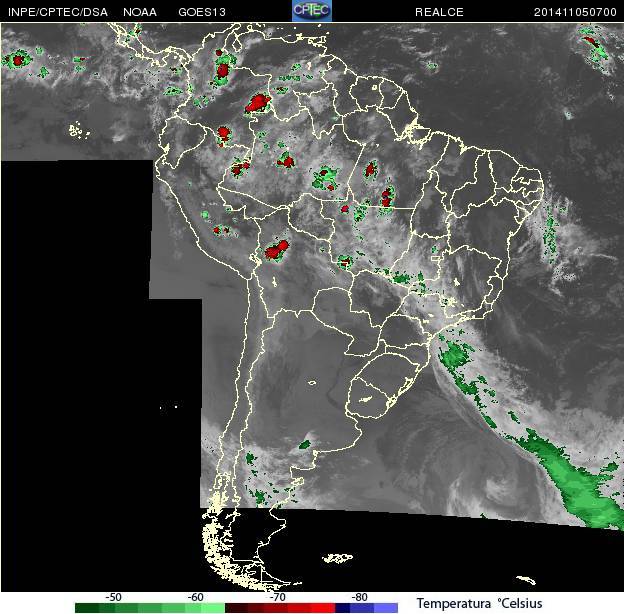Screen dimensions: 624x614
Task: Click the darkest green legend swatch
Action: tap(87, 608)
